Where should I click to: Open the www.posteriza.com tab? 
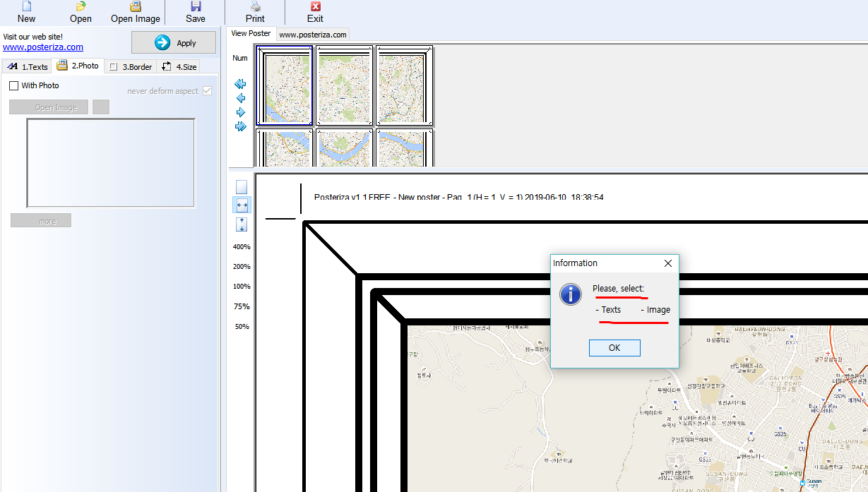[x=312, y=34]
